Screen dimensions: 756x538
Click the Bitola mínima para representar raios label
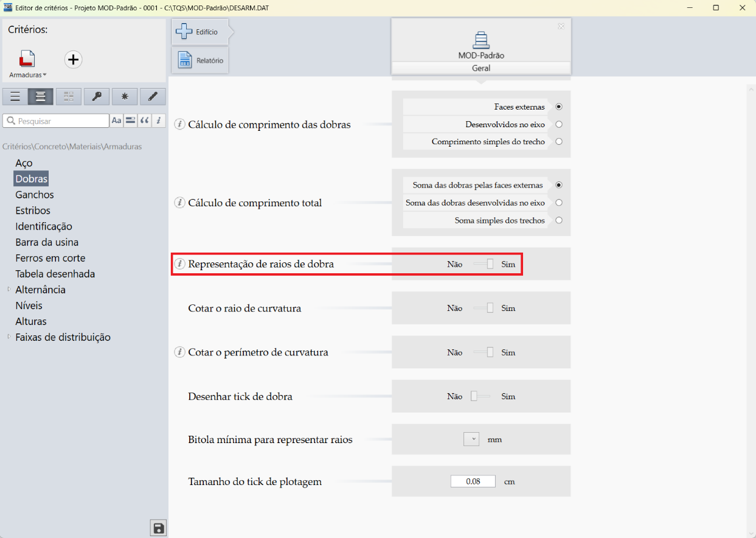pos(270,439)
